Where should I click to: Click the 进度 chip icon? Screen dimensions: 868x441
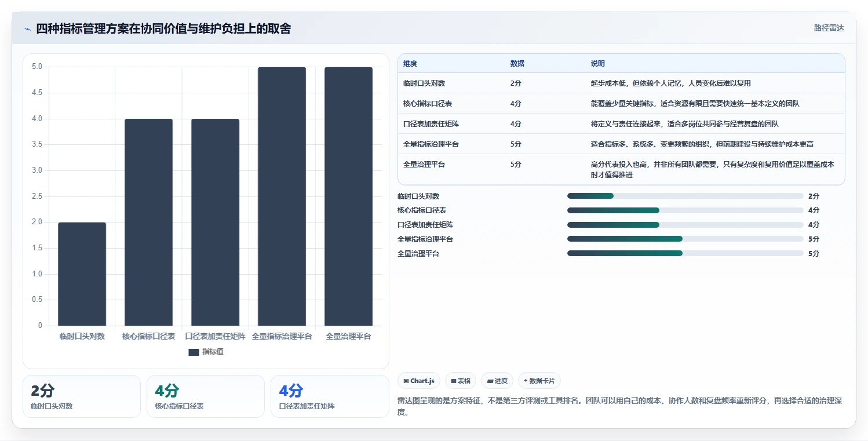(x=490, y=381)
